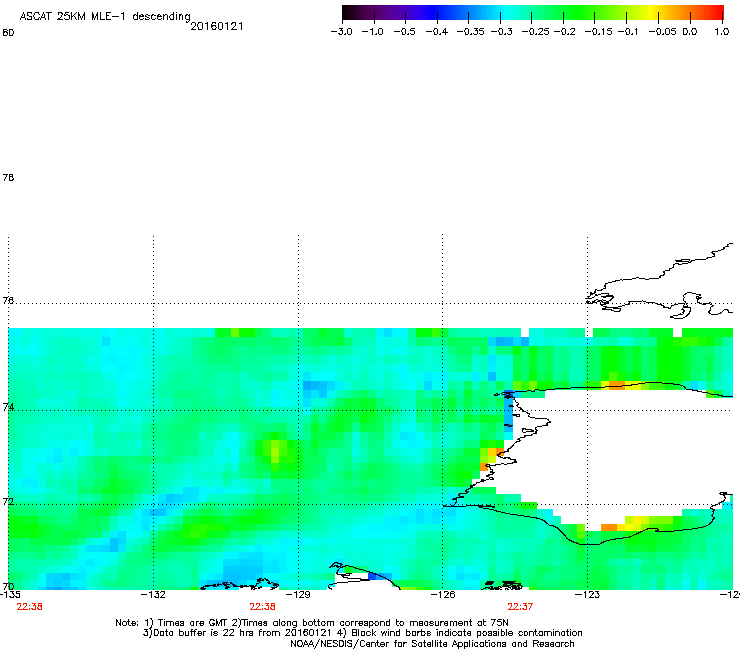The height and width of the screenshot is (650, 740).
Task: Click the latitude label "70" on the left axis
Action: pyautogui.click(x=8, y=586)
